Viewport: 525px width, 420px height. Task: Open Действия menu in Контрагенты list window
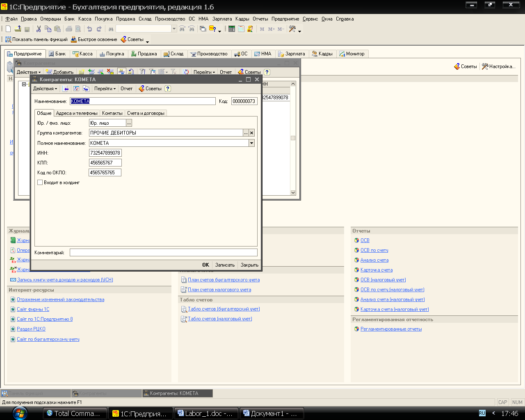[x=29, y=72]
